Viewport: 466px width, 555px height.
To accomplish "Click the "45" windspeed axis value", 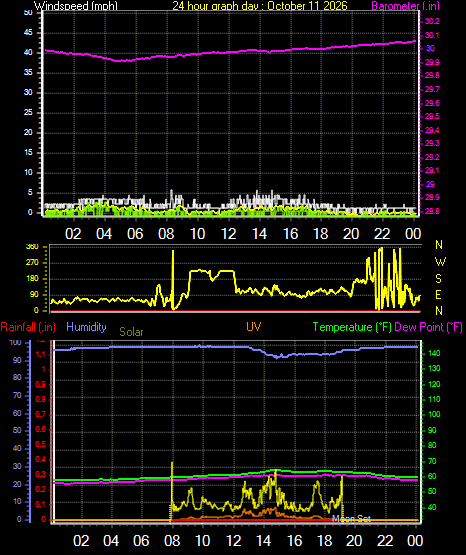I will (28, 33).
